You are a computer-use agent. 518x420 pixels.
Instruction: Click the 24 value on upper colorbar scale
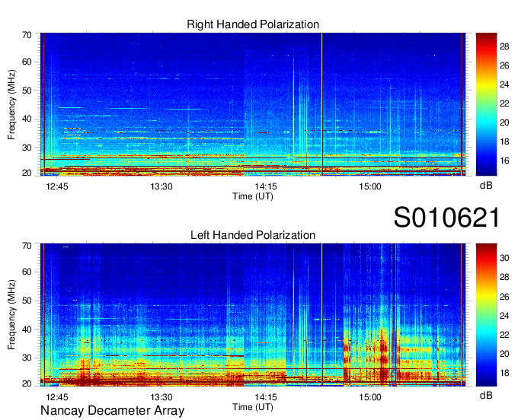504,84
